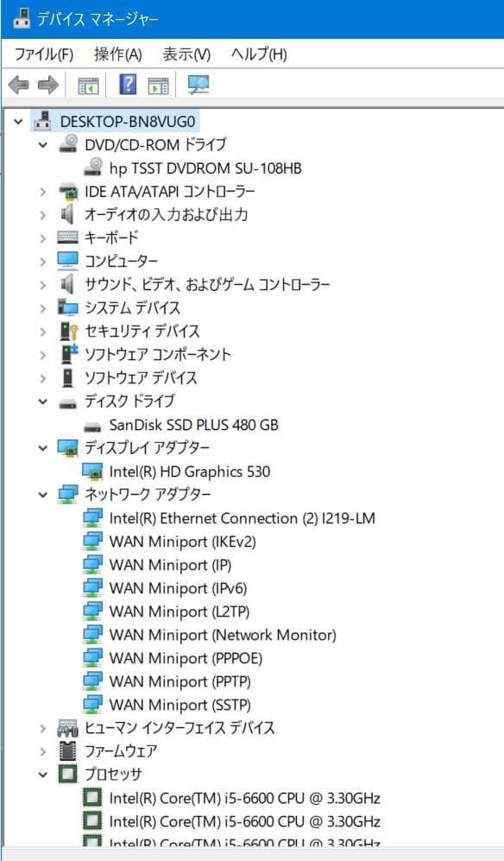
Task: Click the blue question mark Help icon
Action: [128, 85]
